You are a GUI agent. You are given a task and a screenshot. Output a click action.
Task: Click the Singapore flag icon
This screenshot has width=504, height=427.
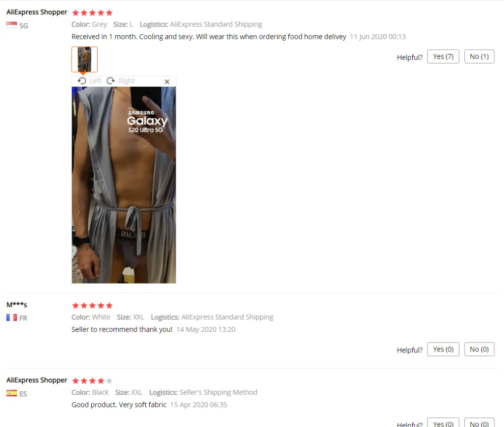[12, 25]
